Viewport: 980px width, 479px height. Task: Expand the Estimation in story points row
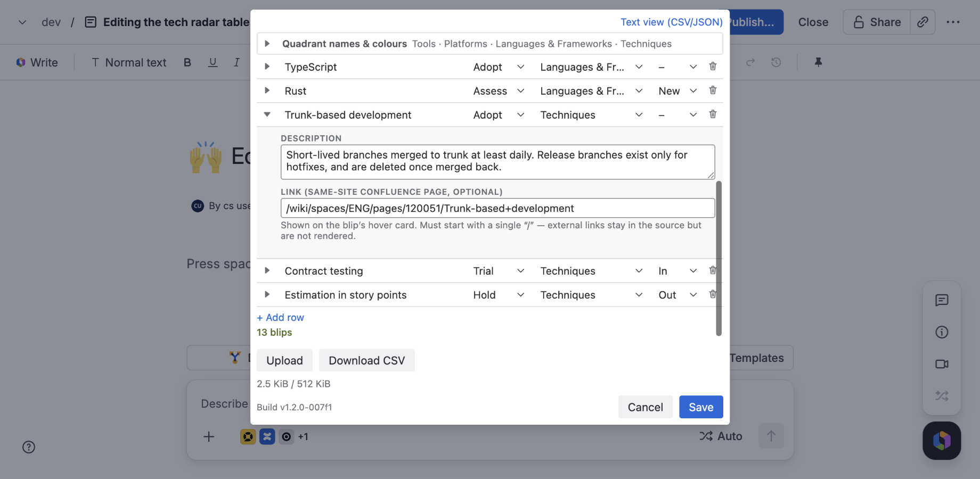click(x=267, y=294)
